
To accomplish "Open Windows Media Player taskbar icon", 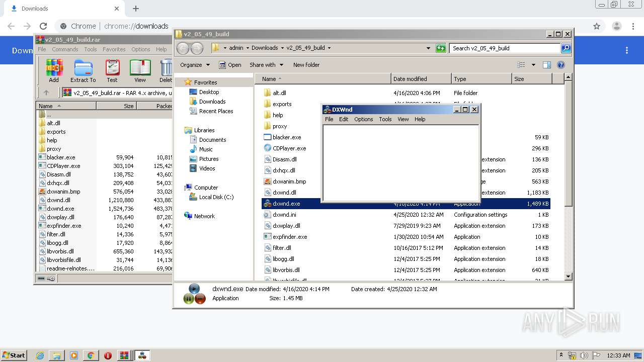I will [74, 355].
